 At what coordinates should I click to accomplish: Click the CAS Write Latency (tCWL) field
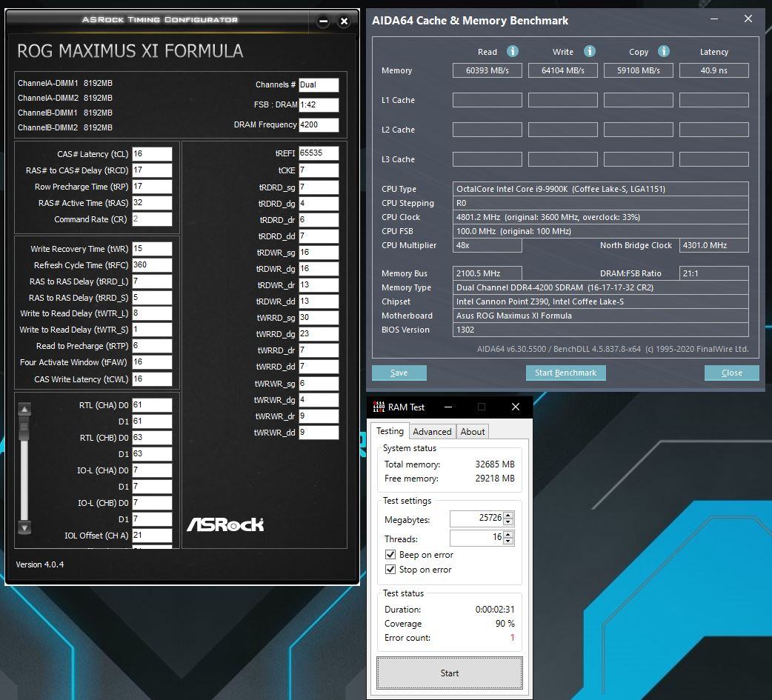(x=152, y=379)
